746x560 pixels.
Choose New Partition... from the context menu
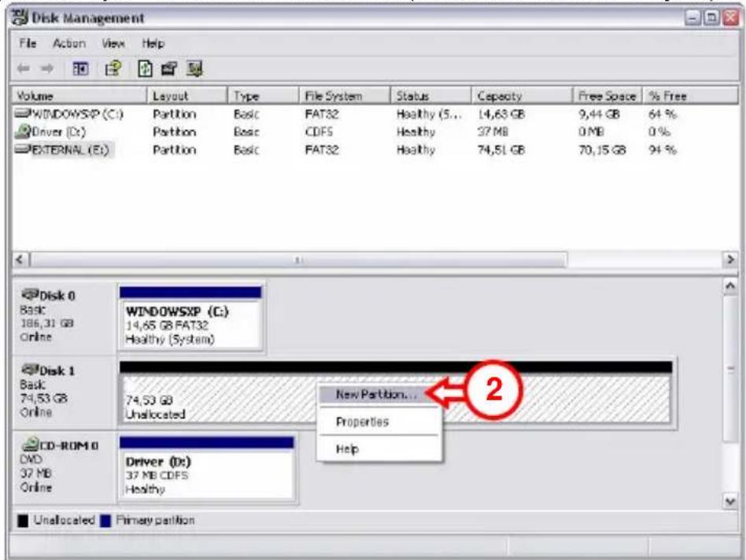click(x=376, y=395)
